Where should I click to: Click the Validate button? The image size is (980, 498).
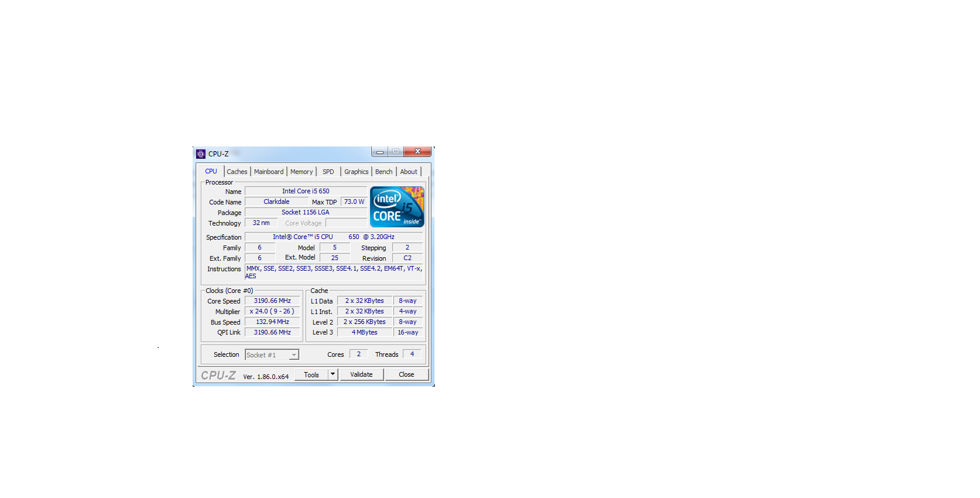pos(361,374)
